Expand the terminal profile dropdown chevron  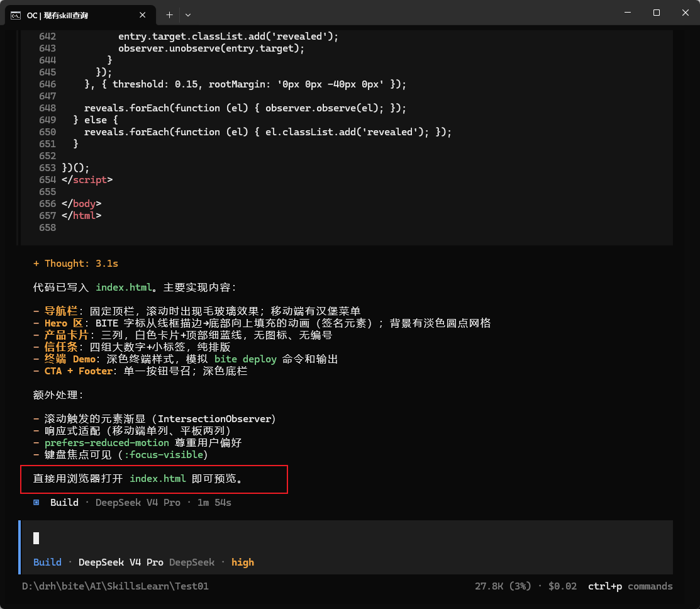(188, 14)
